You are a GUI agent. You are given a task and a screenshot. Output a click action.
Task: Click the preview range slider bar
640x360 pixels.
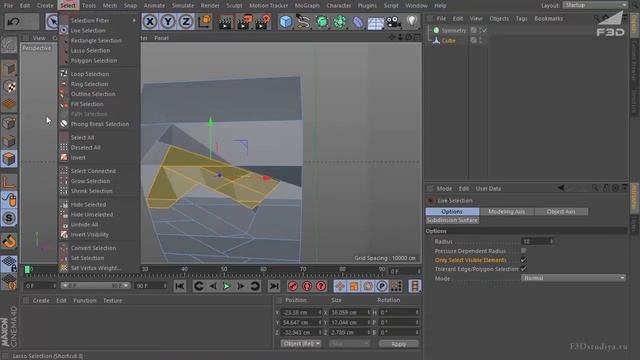tap(96, 286)
